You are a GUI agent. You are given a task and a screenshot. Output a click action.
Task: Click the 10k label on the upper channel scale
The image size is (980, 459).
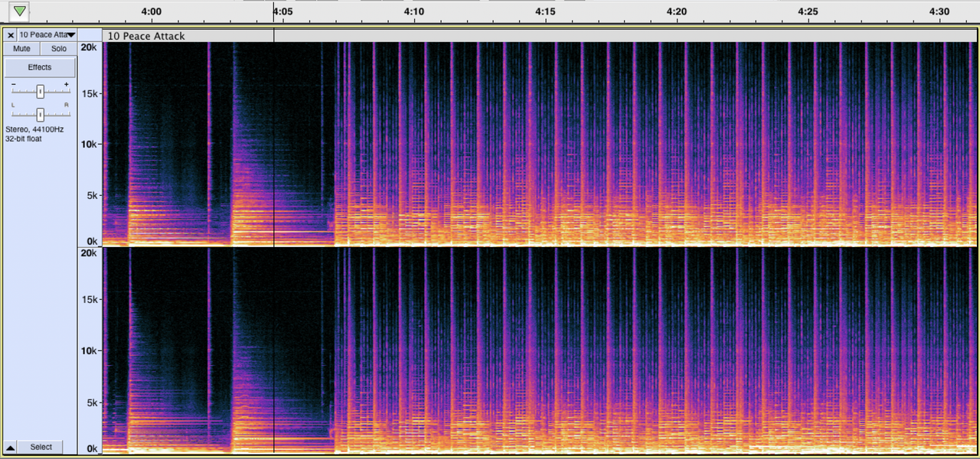point(89,145)
